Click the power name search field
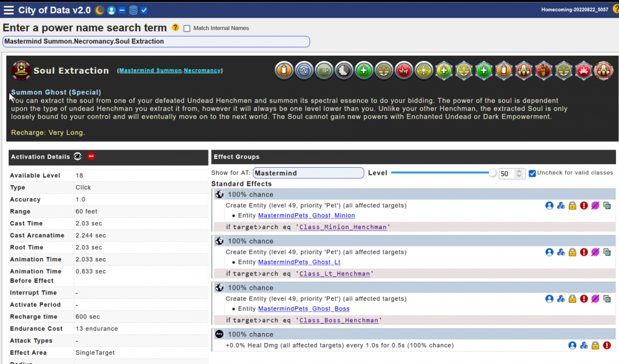 [156, 41]
